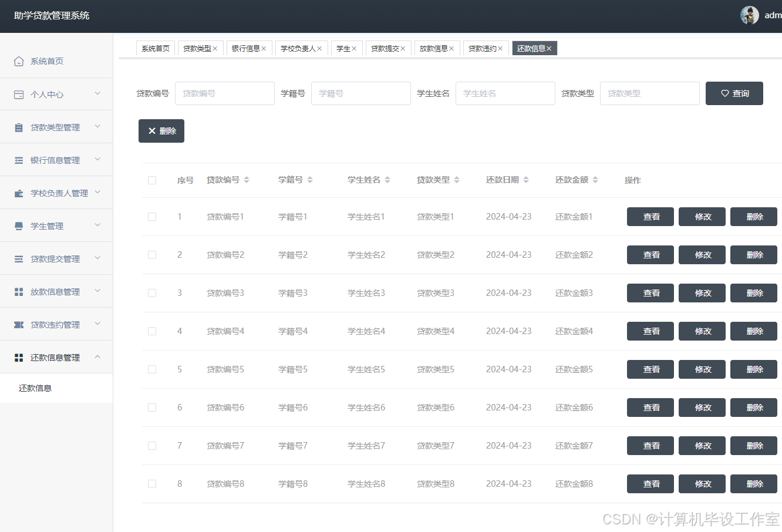Click the list icon beside 银行信息管理

[x=19, y=160]
